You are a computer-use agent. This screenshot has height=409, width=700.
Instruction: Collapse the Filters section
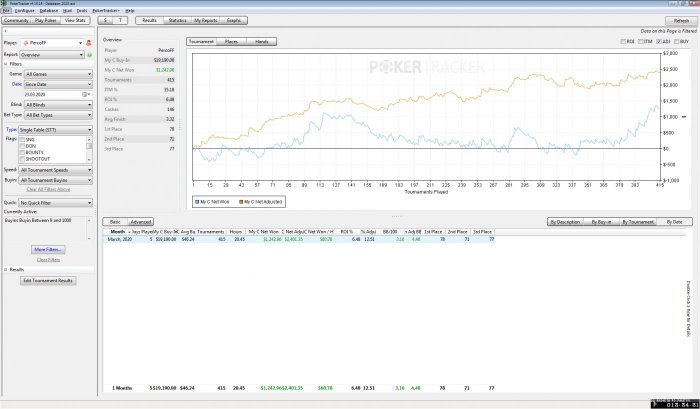[x=6, y=64]
